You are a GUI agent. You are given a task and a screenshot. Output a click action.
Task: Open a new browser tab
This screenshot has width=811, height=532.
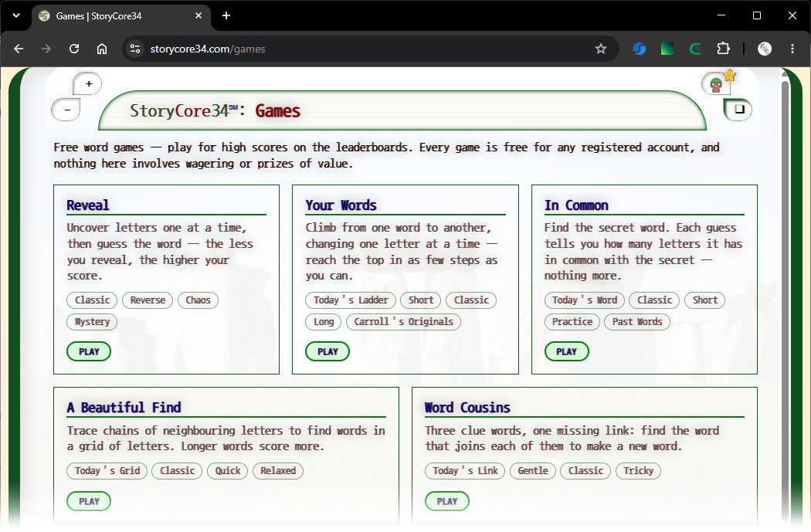click(x=226, y=15)
